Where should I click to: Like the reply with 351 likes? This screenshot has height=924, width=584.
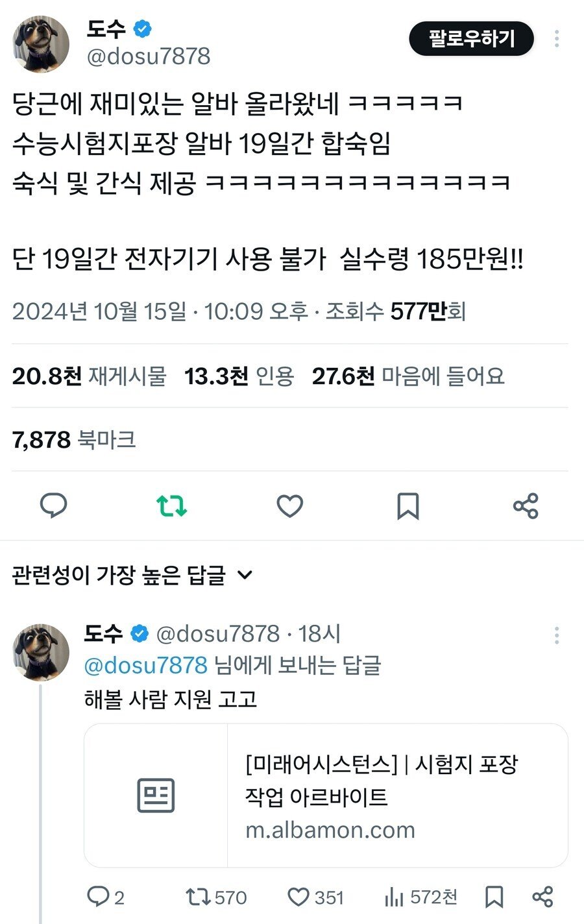(x=298, y=897)
